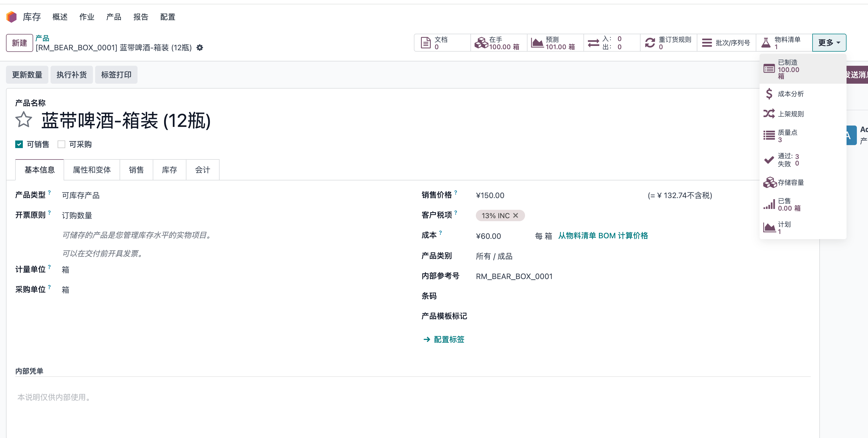
Task: Open 成本分析 cost analysis entry
Action: click(x=803, y=94)
